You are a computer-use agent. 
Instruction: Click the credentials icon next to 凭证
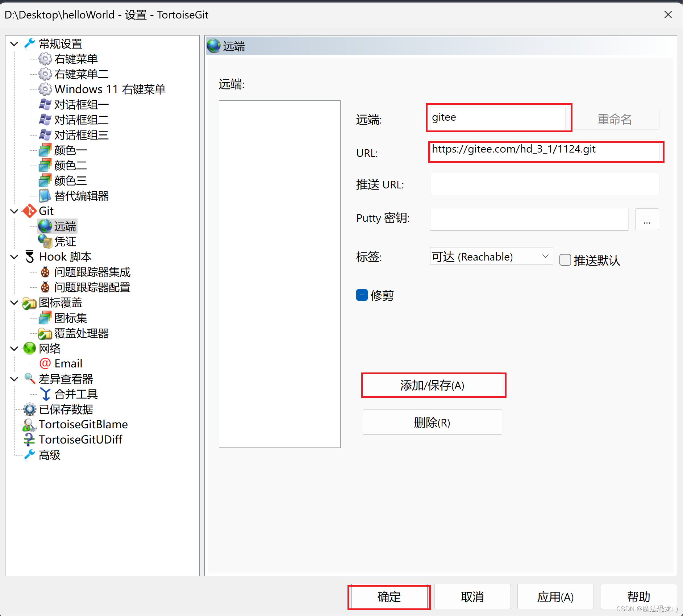coord(45,241)
